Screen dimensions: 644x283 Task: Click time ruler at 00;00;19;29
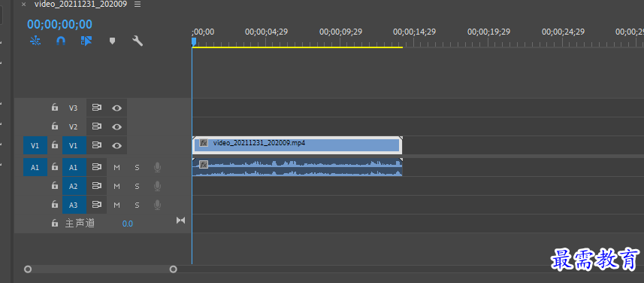[488, 32]
